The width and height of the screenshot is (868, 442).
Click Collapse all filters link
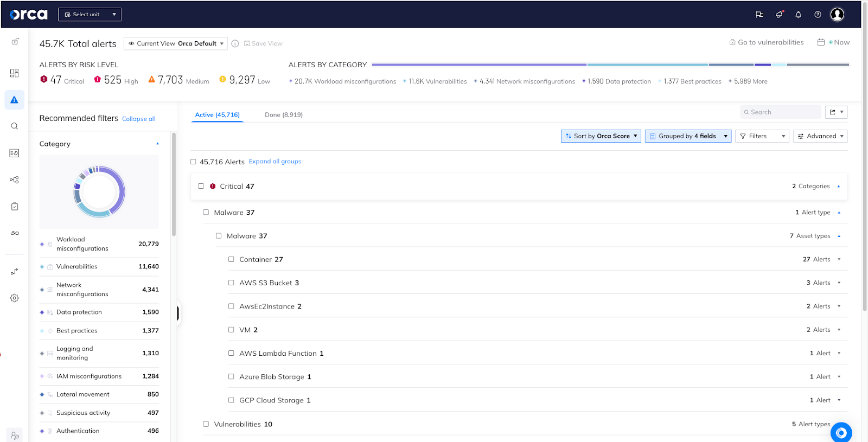[x=138, y=119]
